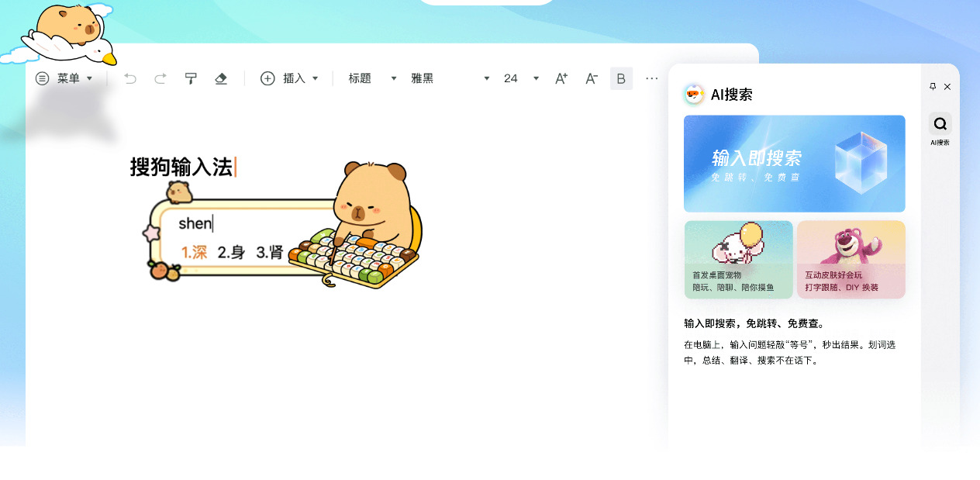
Task: Click the 搜狗输入法 heading in the document
Action: pyautogui.click(x=181, y=167)
